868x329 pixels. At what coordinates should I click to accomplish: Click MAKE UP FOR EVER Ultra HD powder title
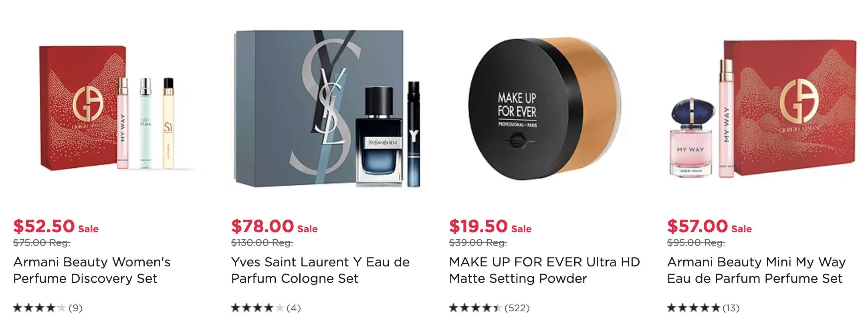[544, 270]
